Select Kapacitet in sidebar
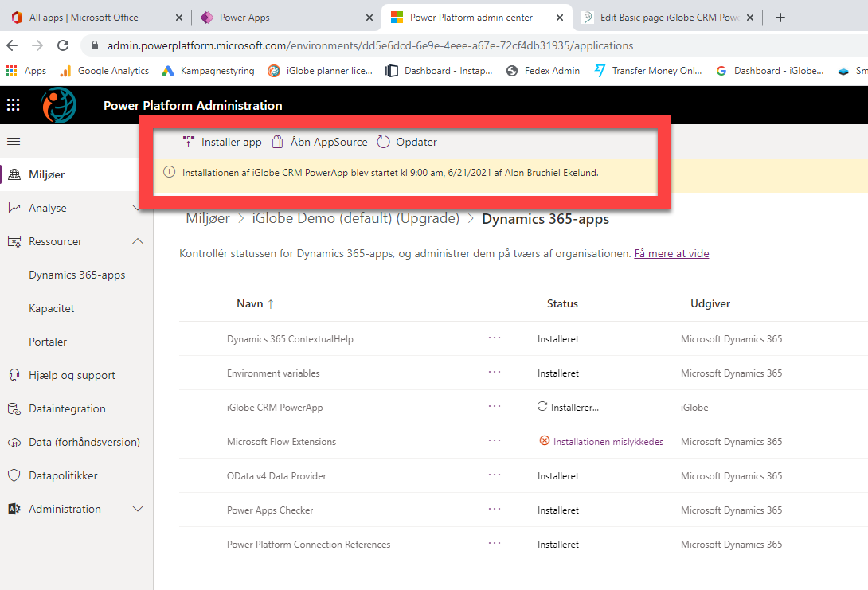The height and width of the screenshot is (590, 868). pos(52,308)
